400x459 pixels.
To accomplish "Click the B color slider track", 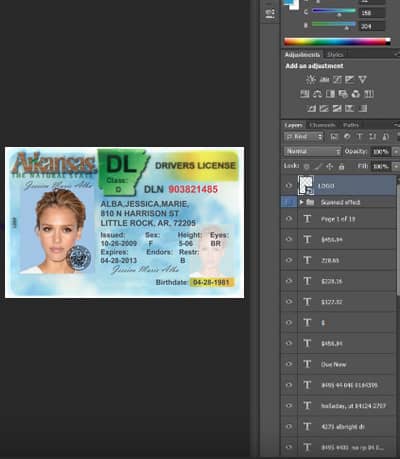I will 334,24.
